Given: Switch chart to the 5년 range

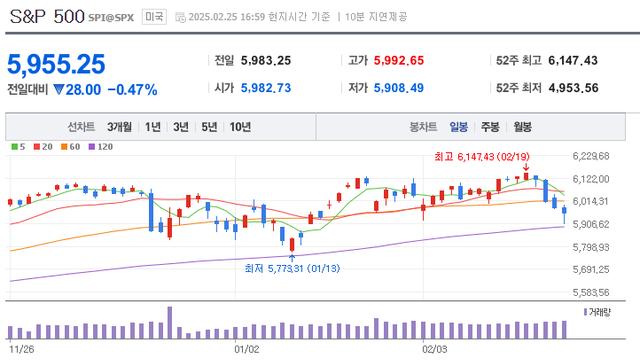Looking at the screenshot, I should pos(209,127).
